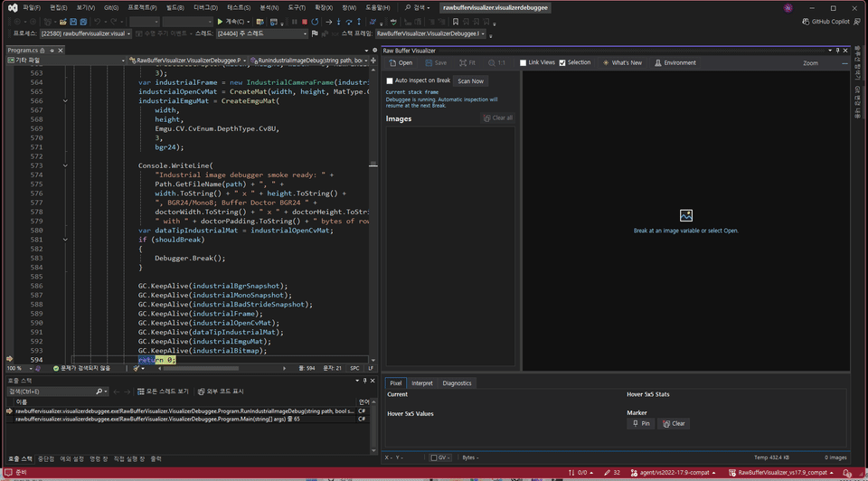Open the Stack Frame (스택 프레임) dropdown

point(430,33)
